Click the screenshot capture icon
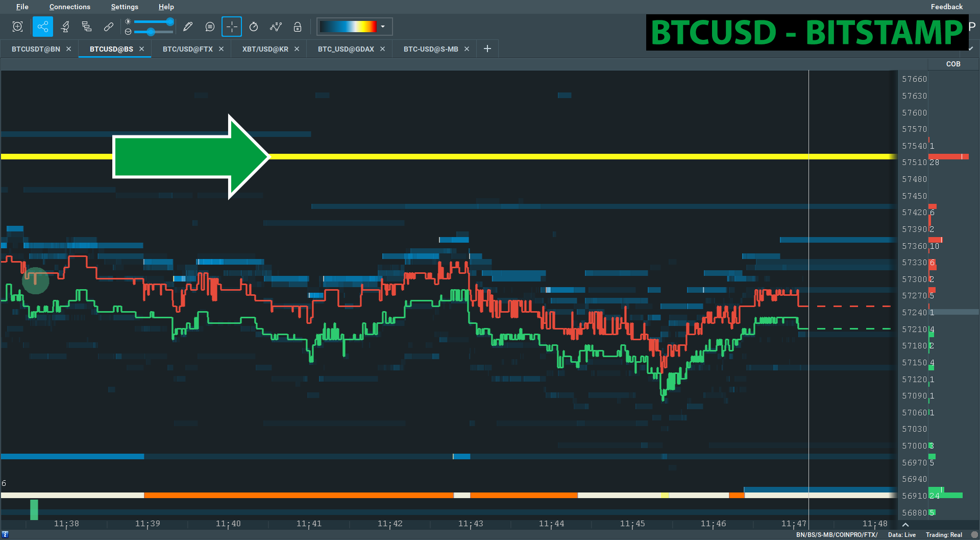980x540 pixels. point(17,27)
